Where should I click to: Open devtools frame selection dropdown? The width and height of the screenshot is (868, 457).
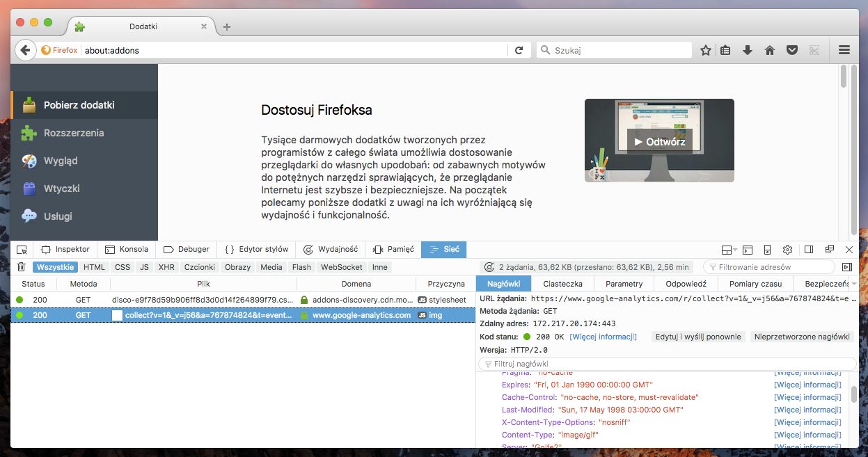click(x=729, y=249)
